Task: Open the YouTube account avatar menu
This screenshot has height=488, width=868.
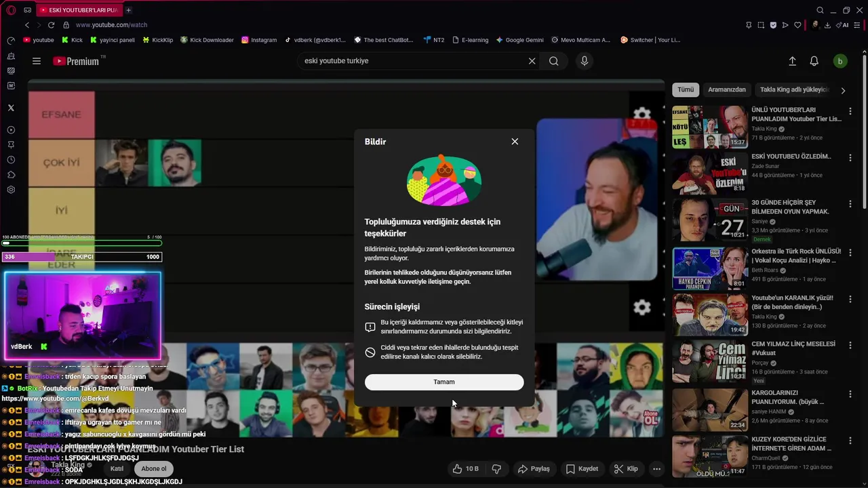Action: [840, 61]
